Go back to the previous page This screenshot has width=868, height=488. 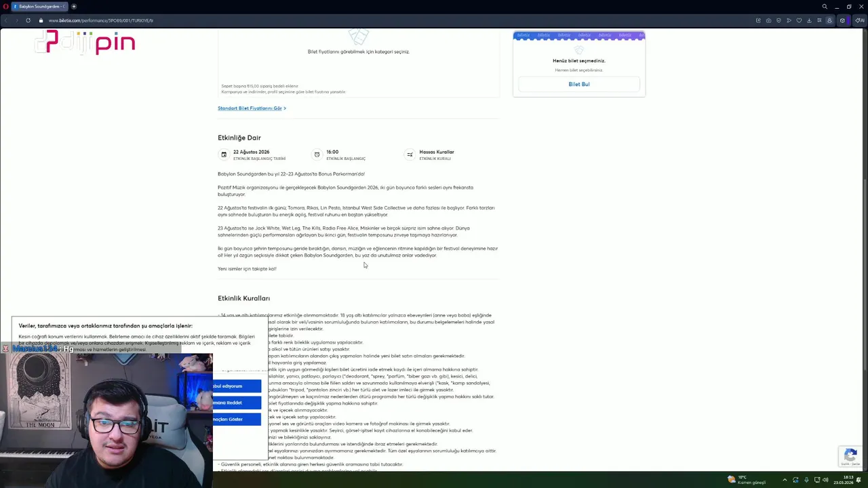pyautogui.click(x=5, y=20)
